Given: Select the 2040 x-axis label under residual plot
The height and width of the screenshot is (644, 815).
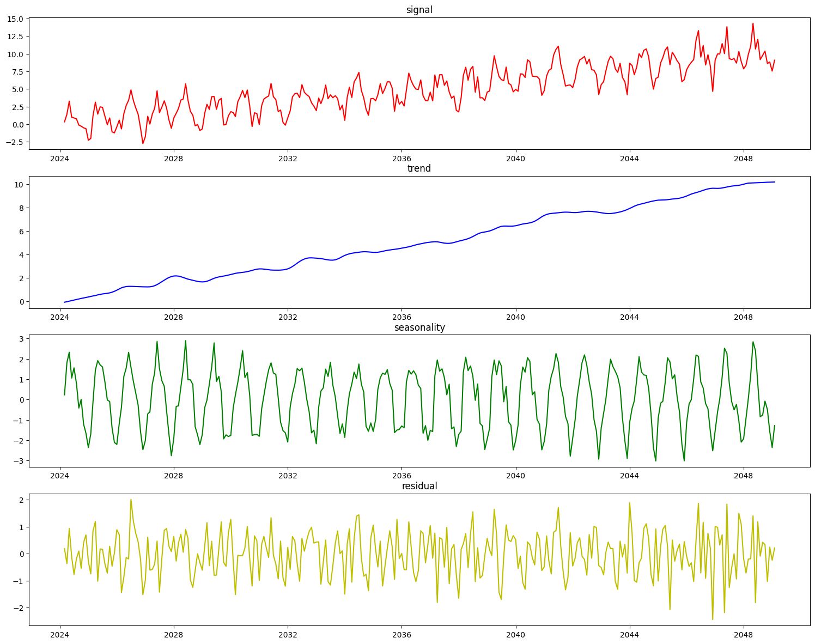Looking at the screenshot, I should [x=515, y=635].
